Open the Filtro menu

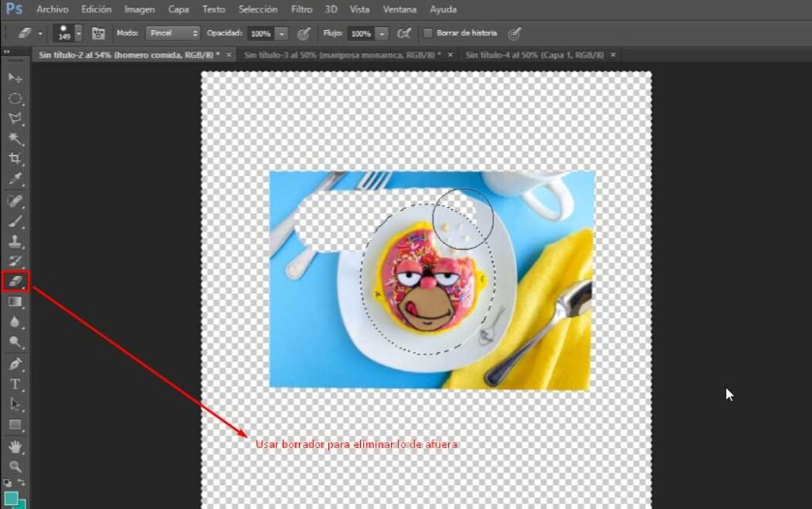click(x=301, y=10)
